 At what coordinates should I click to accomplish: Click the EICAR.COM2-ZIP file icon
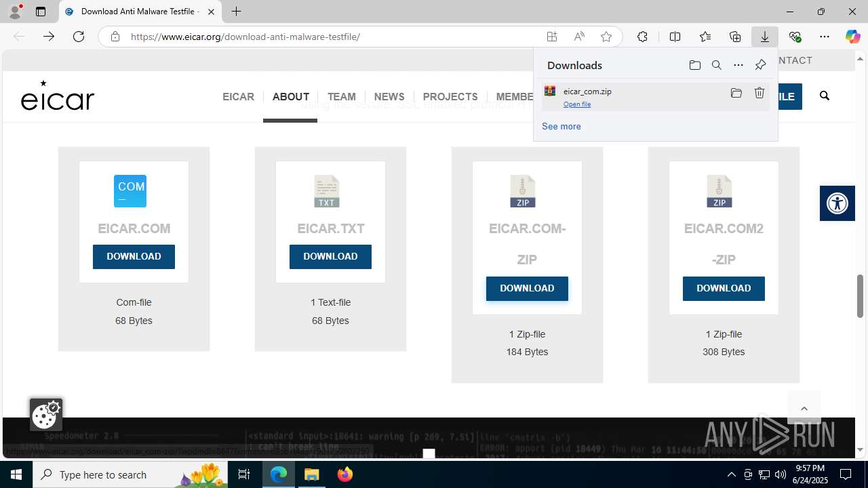click(719, 191)
